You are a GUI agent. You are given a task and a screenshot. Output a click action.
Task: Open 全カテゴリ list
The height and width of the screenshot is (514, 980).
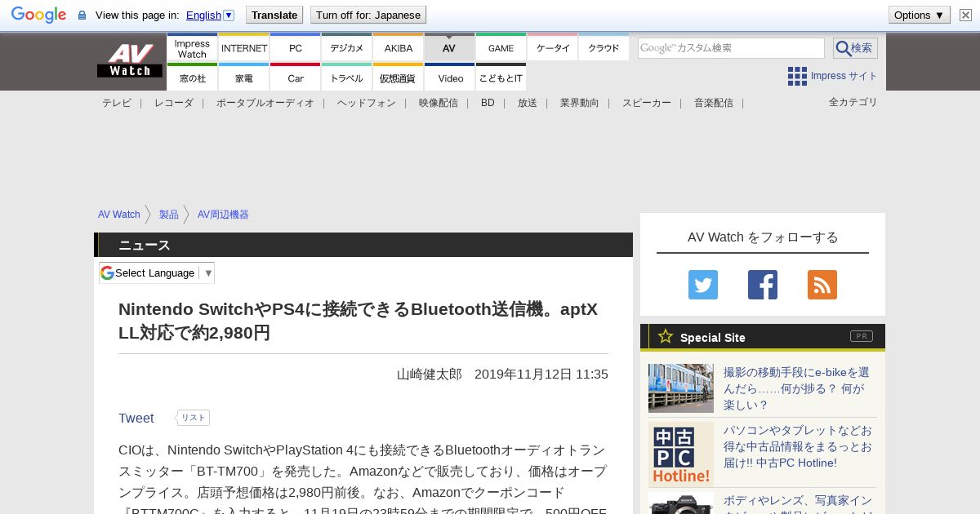click(x=853, y=102)
